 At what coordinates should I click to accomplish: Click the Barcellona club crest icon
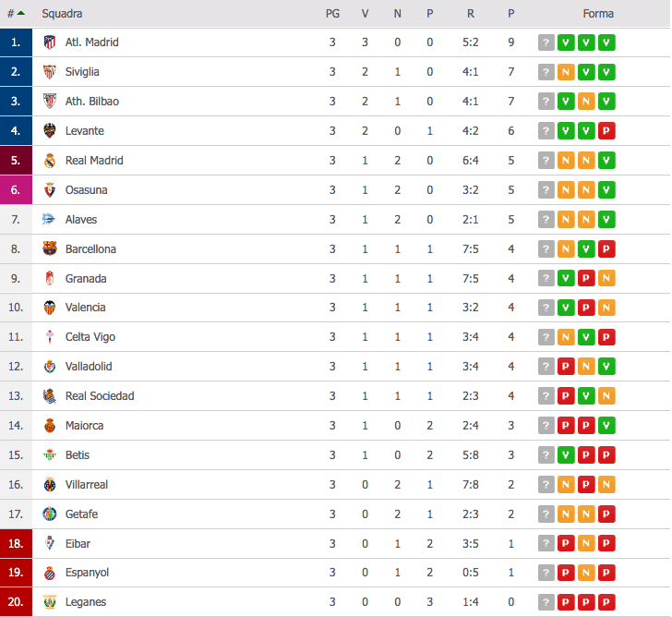(50, 248)
